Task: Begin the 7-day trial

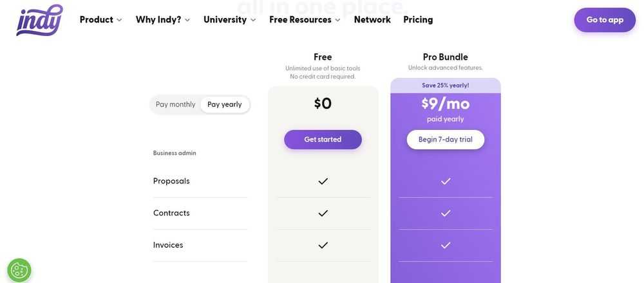Action: [x=446, y=140]
